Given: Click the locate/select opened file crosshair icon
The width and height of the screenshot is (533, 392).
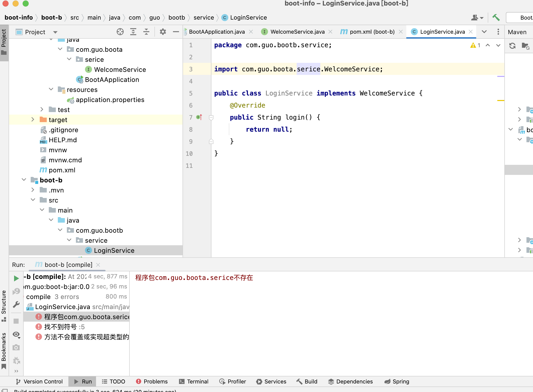Looking at the screenshot, I should pos(120,32).
